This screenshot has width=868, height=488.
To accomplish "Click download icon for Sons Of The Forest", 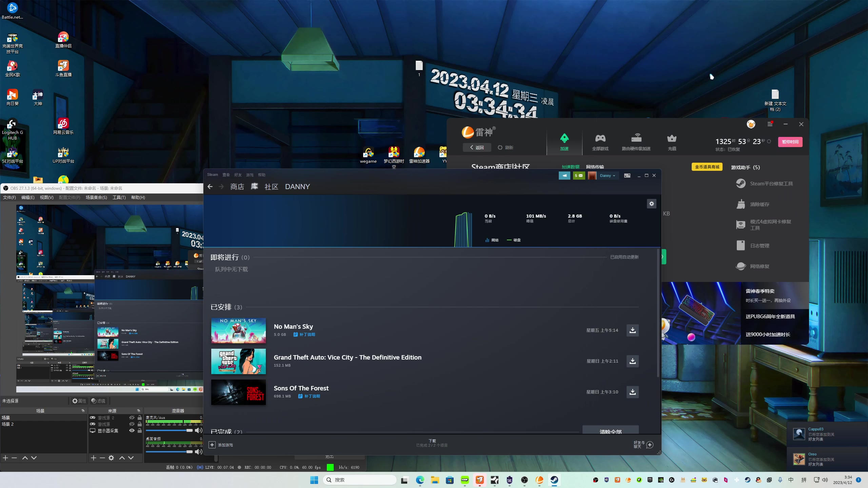I will [x=632, y=392].
